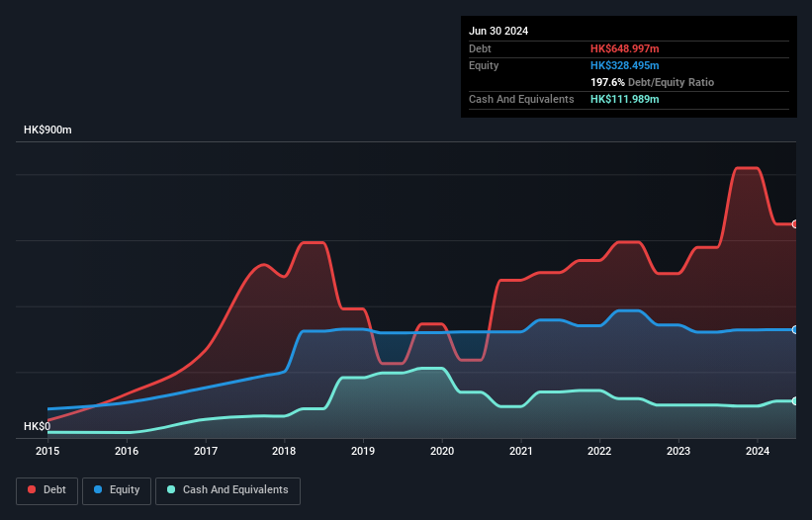The width and height of the screenshot is (812, 520).
Task: Click the Cash And Equivalents tooltip label
Action: tap(521, 99)
